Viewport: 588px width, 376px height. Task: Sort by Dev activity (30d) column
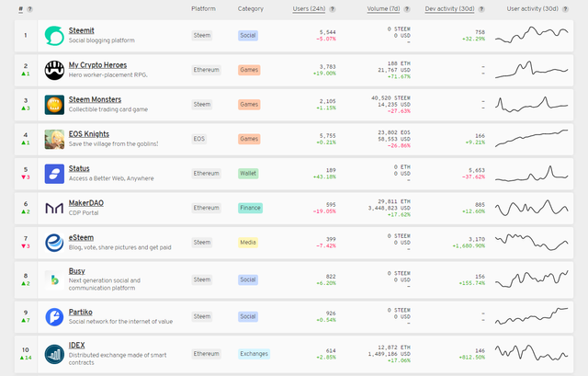click(x=449, y=9)
